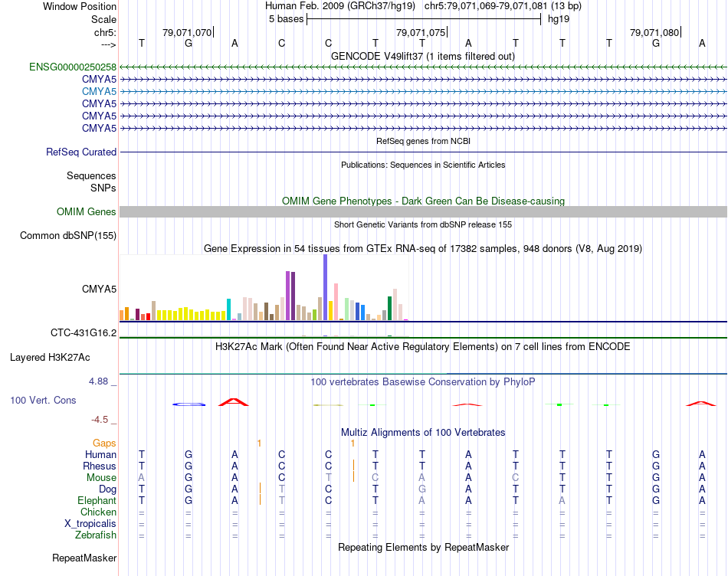Click 100 vertebrates Basewise Conservation by PhyloP
This screenshot has width=728, height=576.
coord(423,382)
